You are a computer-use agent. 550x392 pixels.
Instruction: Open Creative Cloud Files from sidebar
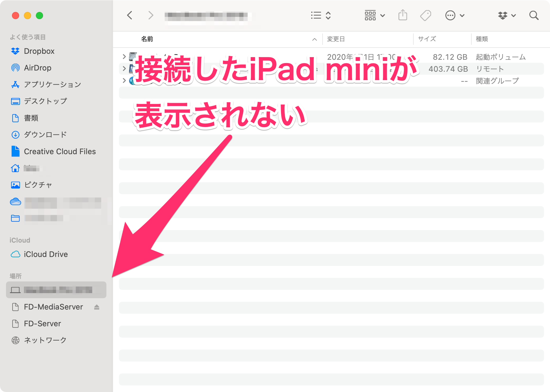pos(59,151)
